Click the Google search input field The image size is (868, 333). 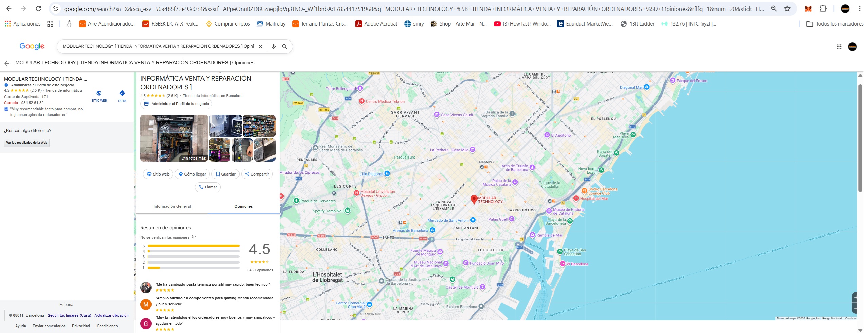pos(158,46)
